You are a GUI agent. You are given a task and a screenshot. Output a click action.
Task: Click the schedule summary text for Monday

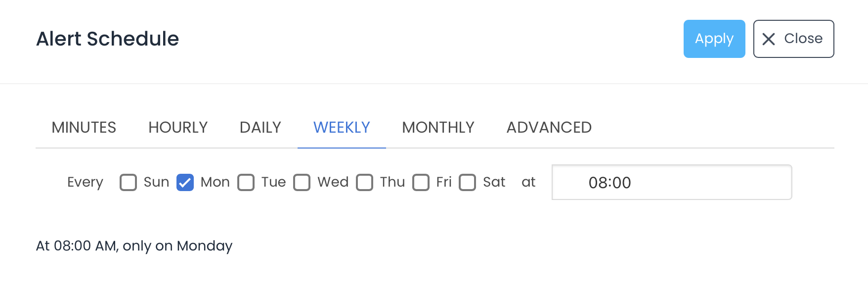(134, 246)
